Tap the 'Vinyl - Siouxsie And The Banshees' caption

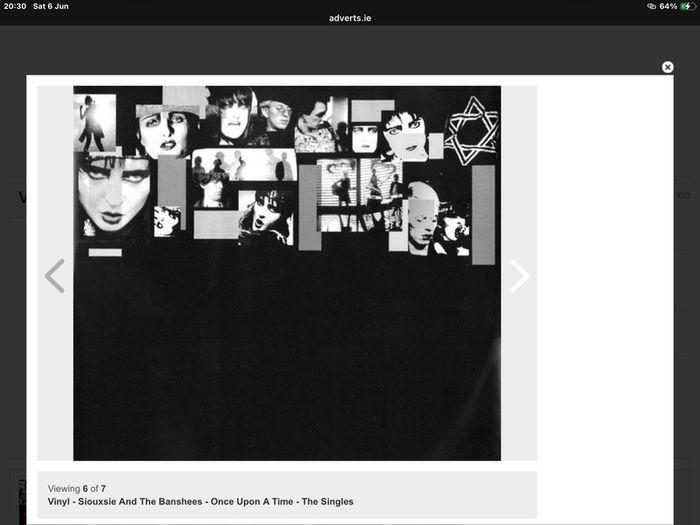pyautogui.click(x=200, y=501)
